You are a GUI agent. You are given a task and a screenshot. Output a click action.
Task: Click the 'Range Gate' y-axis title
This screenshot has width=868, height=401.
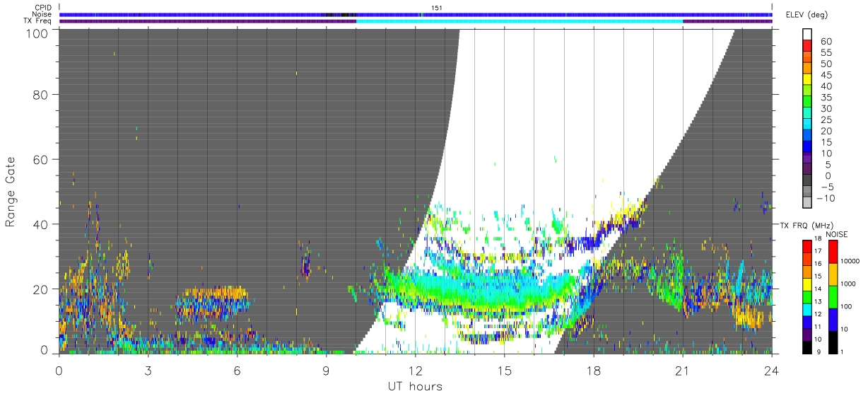pyautogui.click(x=11, y=192)
